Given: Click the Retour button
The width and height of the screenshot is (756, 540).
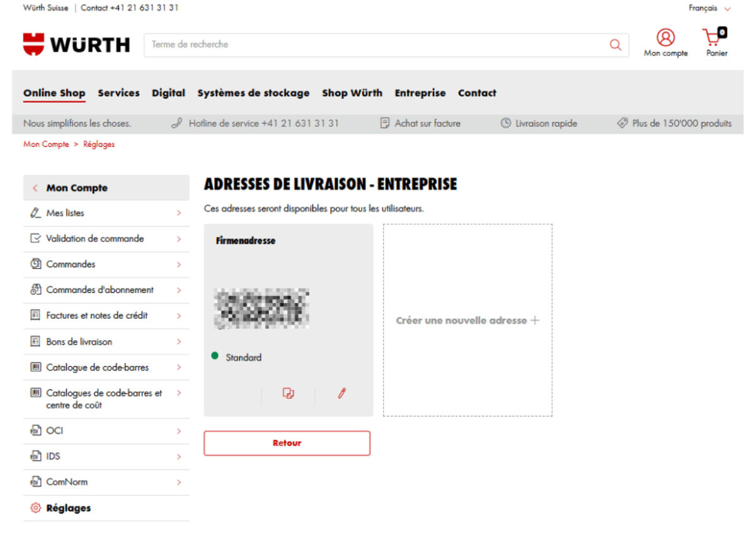Looking at the screenshot, I should point(287,443).
